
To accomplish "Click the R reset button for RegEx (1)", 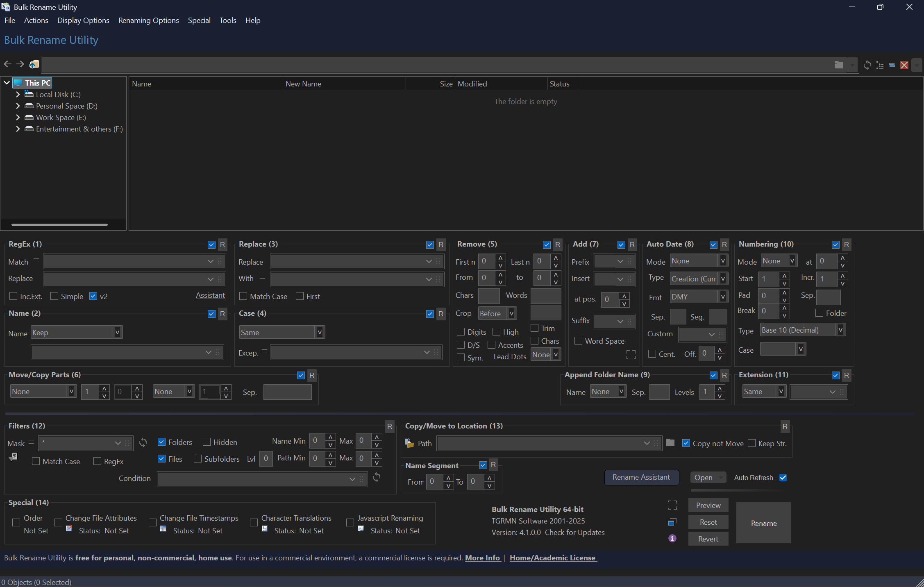I will 222,245.
